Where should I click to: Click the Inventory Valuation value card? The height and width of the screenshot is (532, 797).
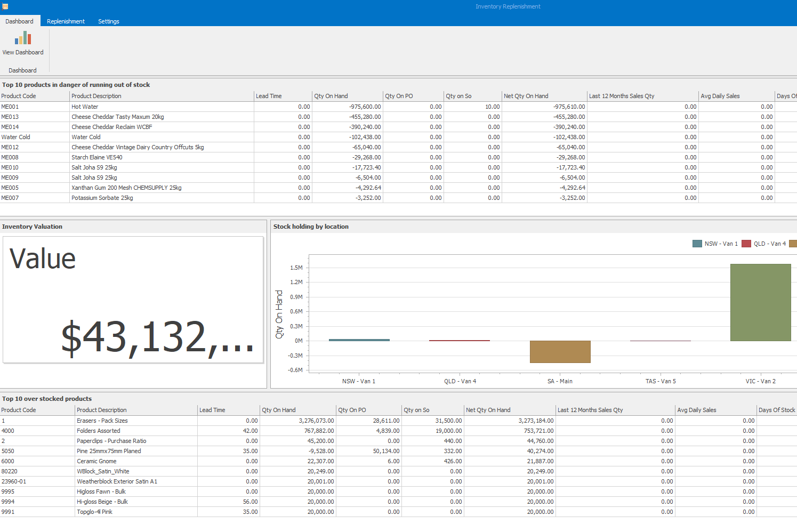pyautogui.click(x=133, y=300)
